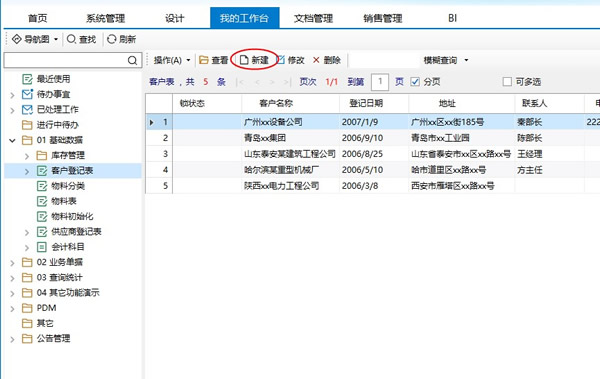The image size is (600, 379).
Task: Click the page number input field
Action: (380, 82)
